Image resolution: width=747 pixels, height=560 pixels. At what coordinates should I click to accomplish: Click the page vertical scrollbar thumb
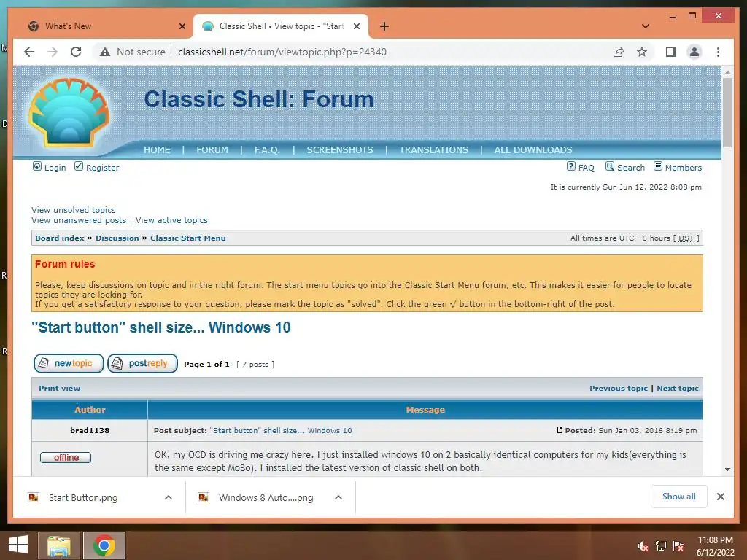click(x=727, y=112)
